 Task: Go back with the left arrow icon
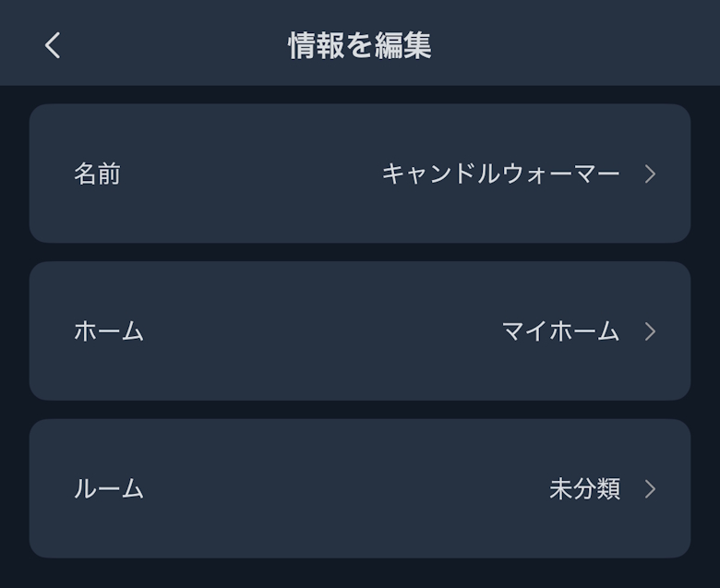53,45
